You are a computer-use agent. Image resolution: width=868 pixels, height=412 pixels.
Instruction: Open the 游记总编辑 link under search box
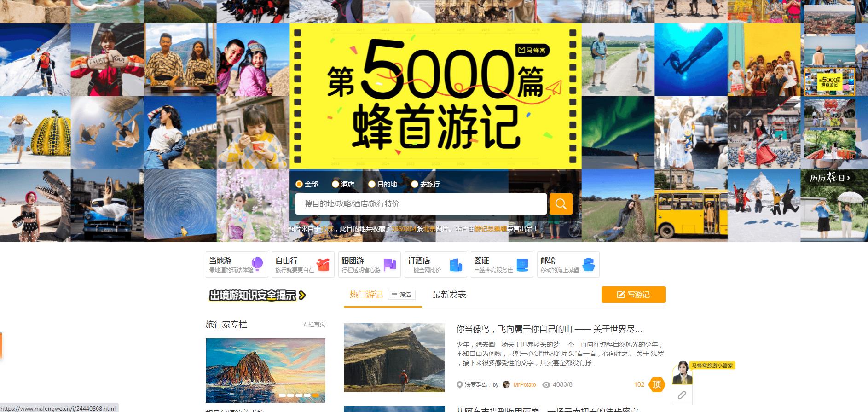click(491, 228)
